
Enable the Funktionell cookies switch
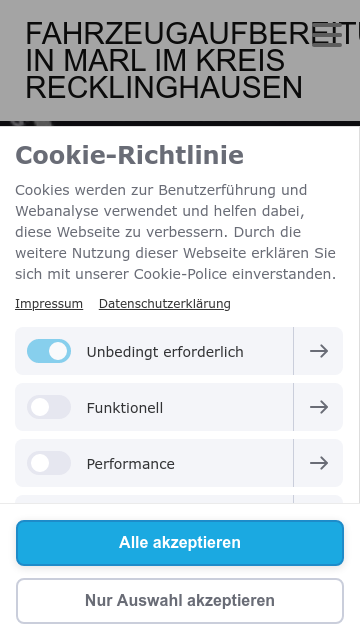tap(49, 407)
